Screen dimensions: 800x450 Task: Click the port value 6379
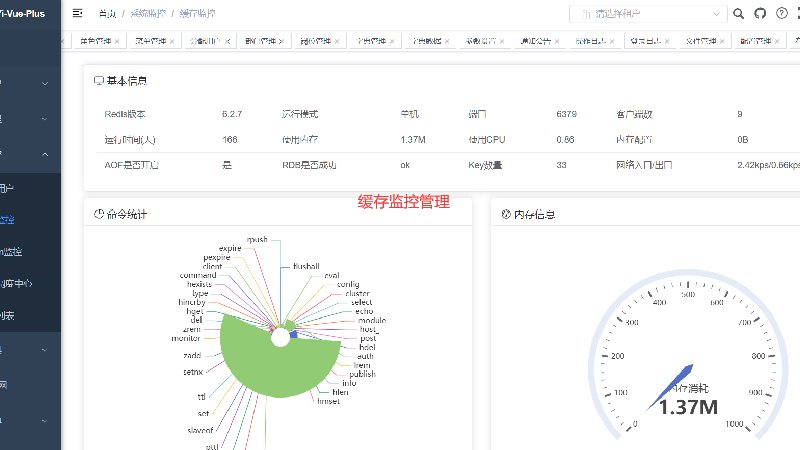tap(566, 114)
